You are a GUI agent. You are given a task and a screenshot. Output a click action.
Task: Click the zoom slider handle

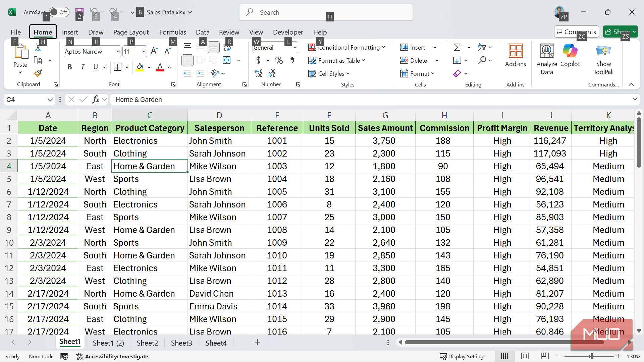(592, 356)
